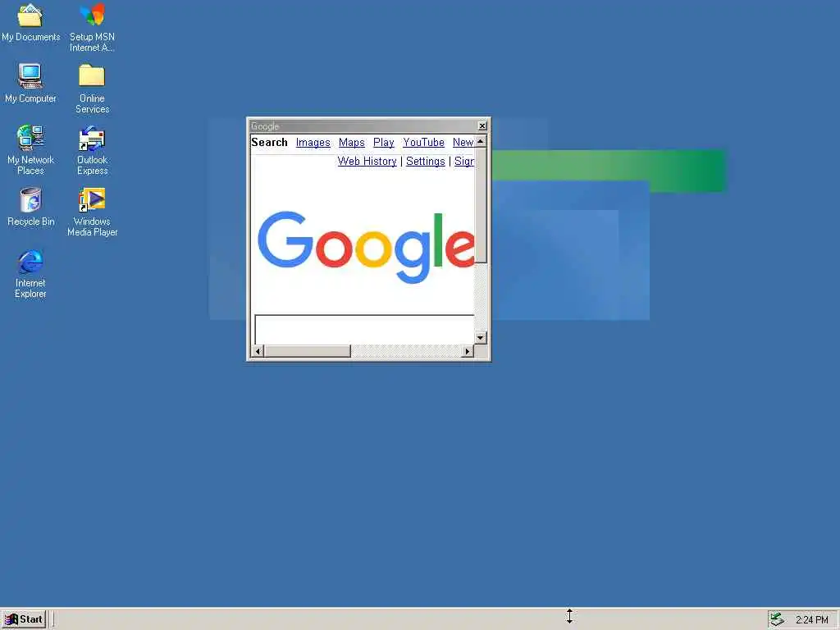Click the Sign in link
Viewport: 840px width, 630px height.
click(x=464, y=162)
